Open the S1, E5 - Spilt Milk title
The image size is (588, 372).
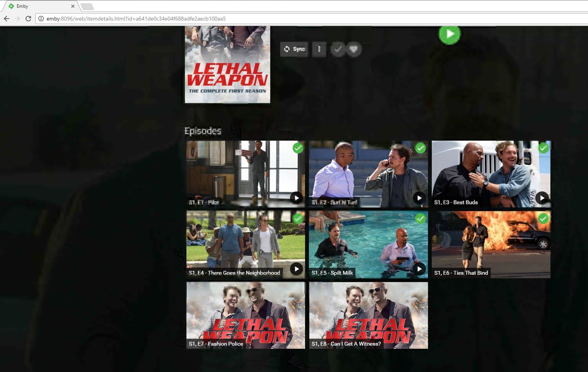click(332, 273)
